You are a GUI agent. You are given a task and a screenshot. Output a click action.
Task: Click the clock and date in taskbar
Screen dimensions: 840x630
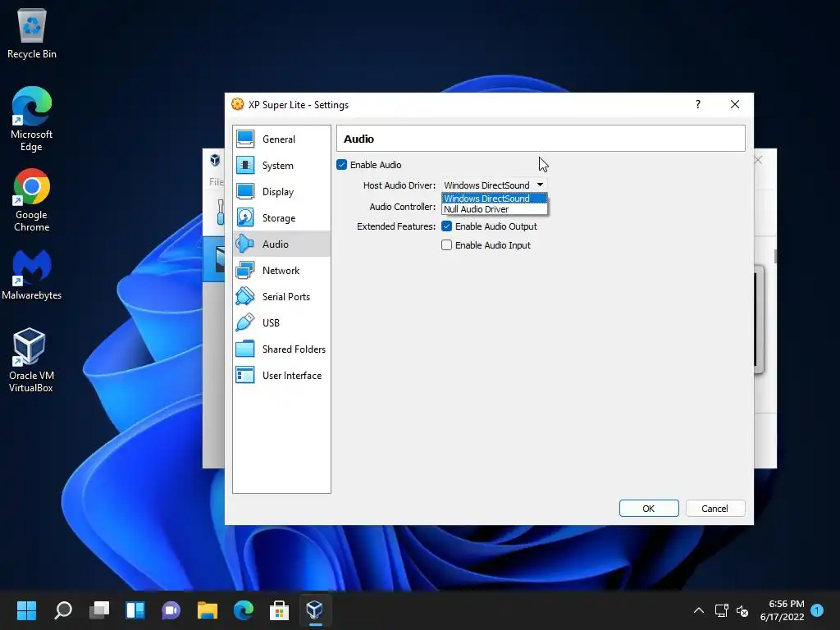[x=782, y=610]
